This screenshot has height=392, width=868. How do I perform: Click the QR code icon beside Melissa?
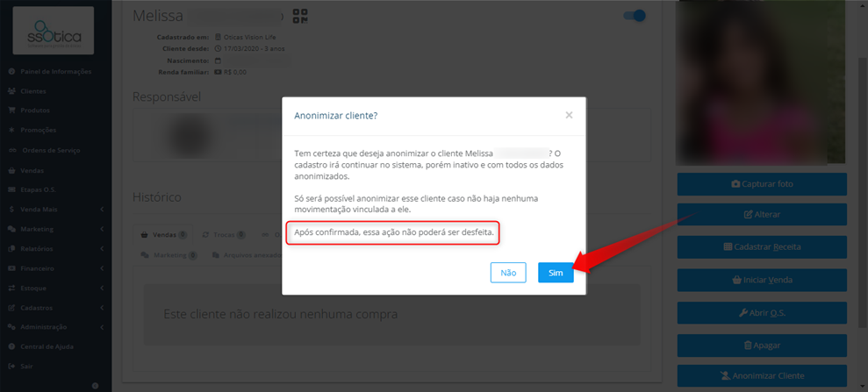[300, 16]
